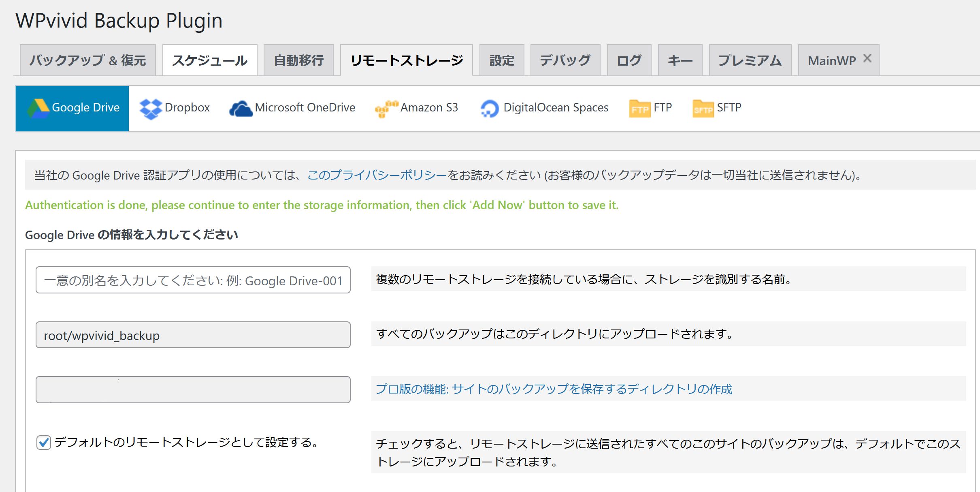Close the MainWP tab with X

click(x=867, y=58)
